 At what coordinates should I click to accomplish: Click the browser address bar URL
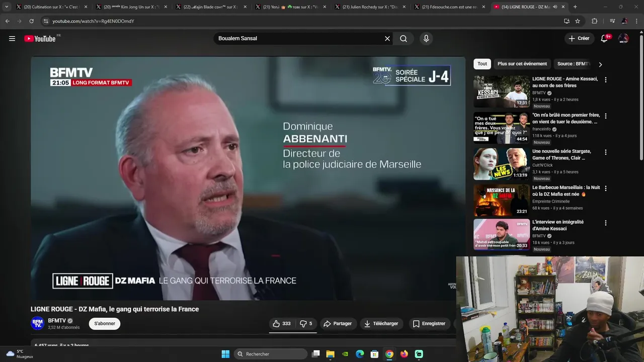coord(93,21)
